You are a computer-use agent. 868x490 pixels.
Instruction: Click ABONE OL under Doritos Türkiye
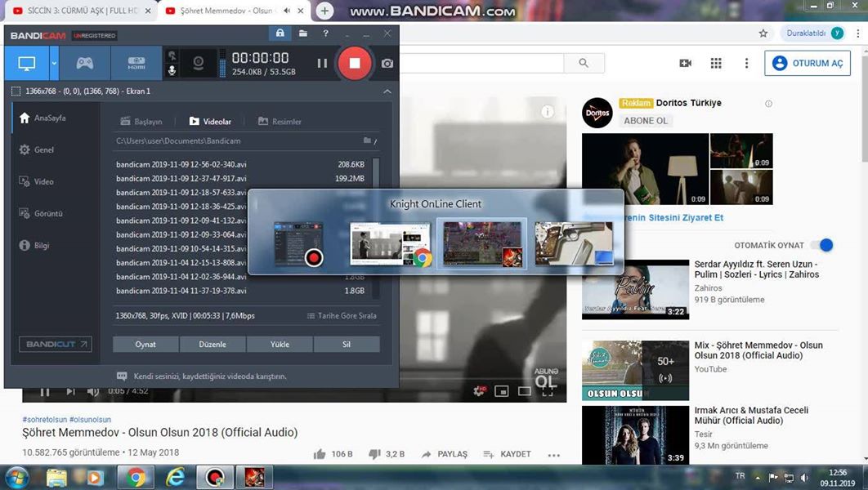(646, 121)
